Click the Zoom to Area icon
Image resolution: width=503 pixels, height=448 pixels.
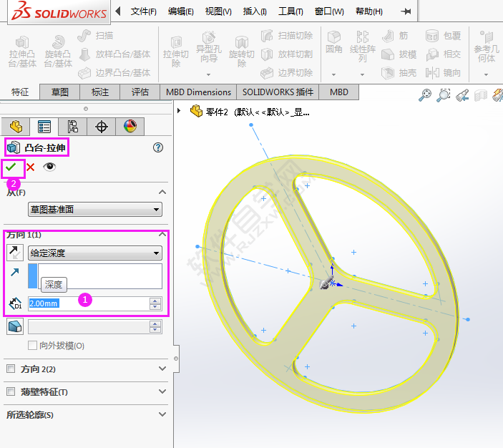tap(444, 95)
